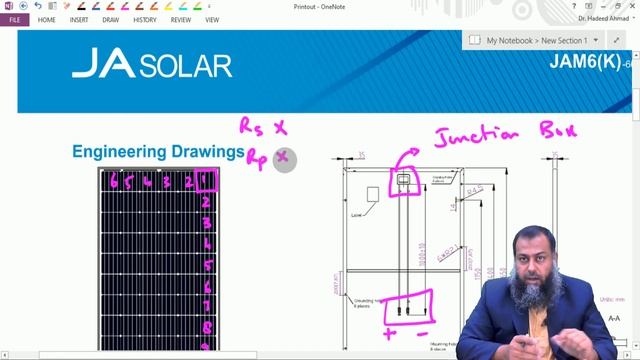Select the yellow highlighter pen
Viewport: 640px width, 360px height.
coord(169,6)
